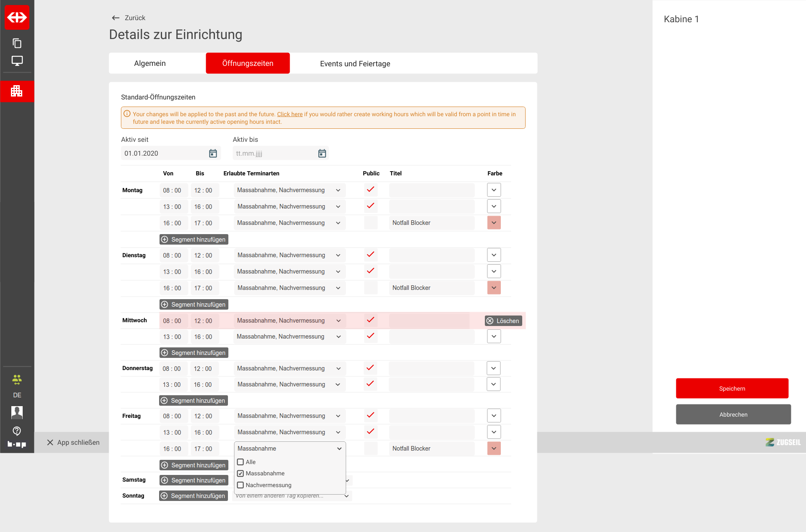
Task: Delete Mittwoch segment with Löschen button
Action: [503, 321]
